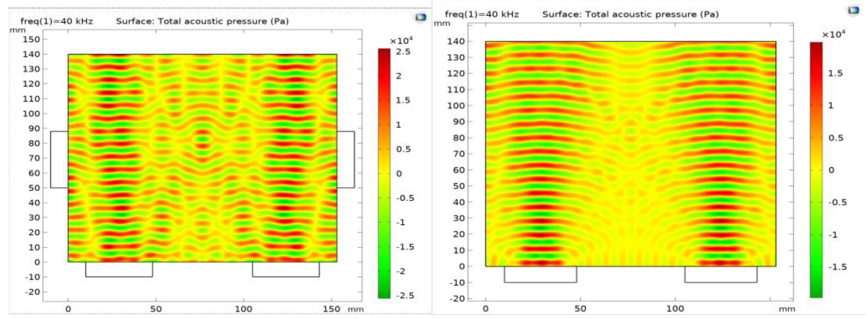The height and width of the screenshot is (319, 868).
Task: Select left transducer rectangle beside left plot
Action: click(59, 159)
